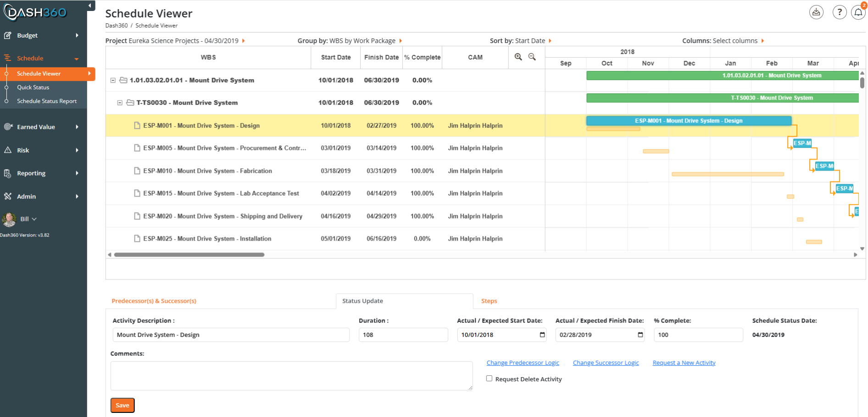The image size is (868, 417).
Task: Collapse the 1.01.03.02.01.01 Mount Drive System row
Action: (x=113, y=80)
